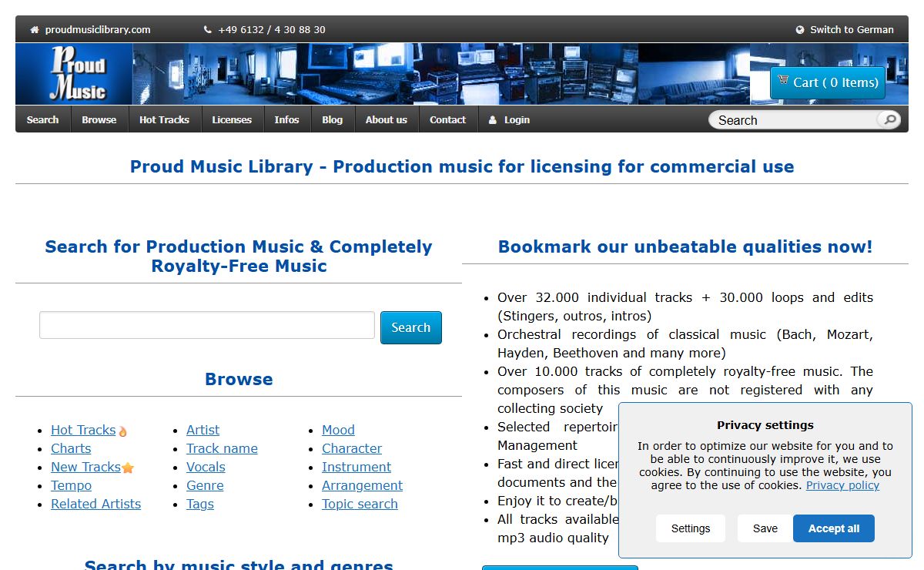The image size is (924, 570).
Task: Open the Hot Tracks menu item
Action: coord(164,119)
